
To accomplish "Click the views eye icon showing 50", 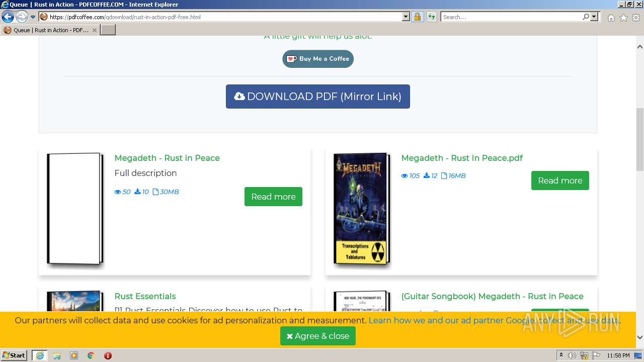I will tap(118, 192).
